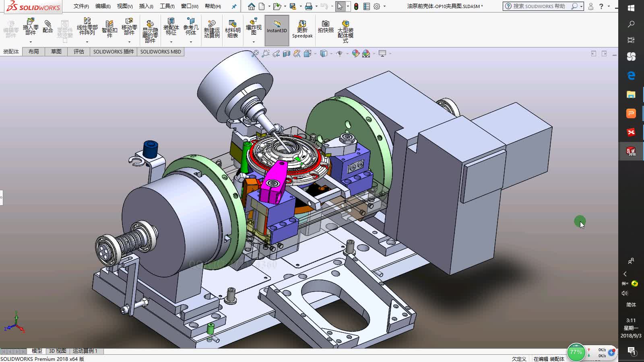Open the Section View tool

point(287,53)
